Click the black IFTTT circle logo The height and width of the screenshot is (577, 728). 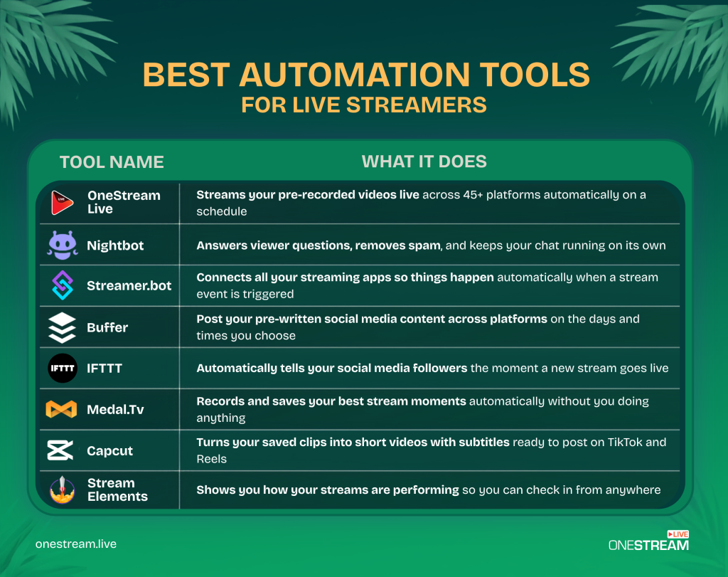[63, 368]
